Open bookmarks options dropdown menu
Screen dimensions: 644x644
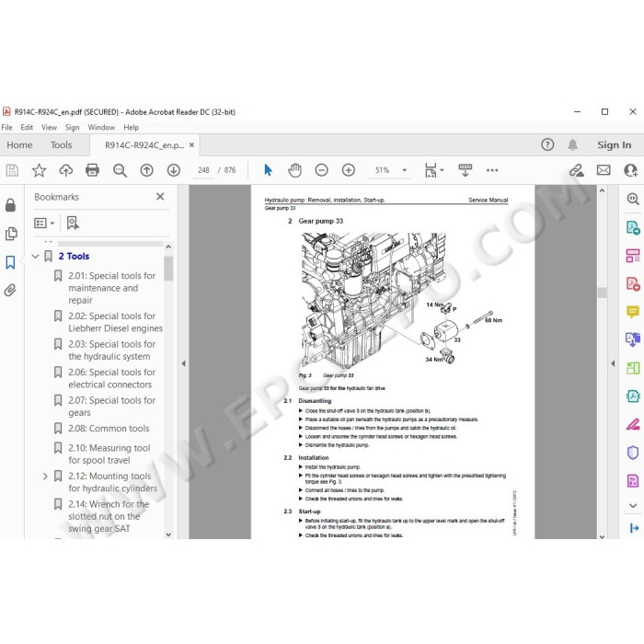click(44, 223)
